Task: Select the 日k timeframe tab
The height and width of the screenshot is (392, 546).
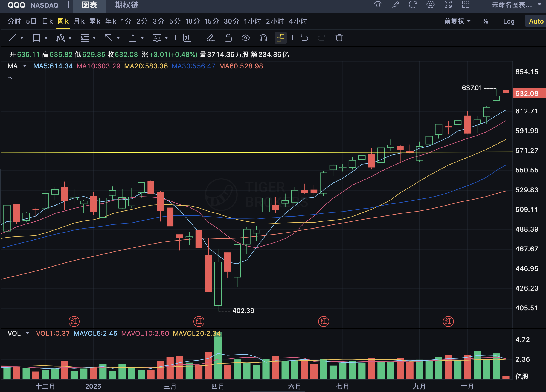Action: pyautogui.click(x=47, y=21)
